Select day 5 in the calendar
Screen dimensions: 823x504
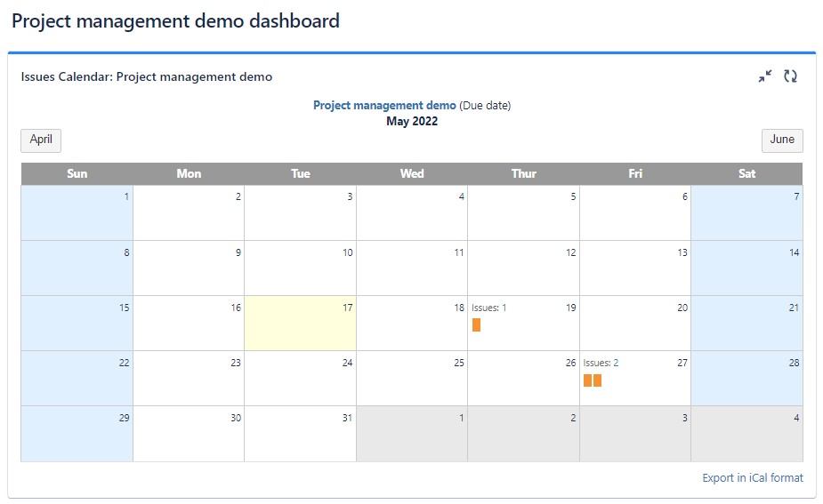click(x=524, y=213)
